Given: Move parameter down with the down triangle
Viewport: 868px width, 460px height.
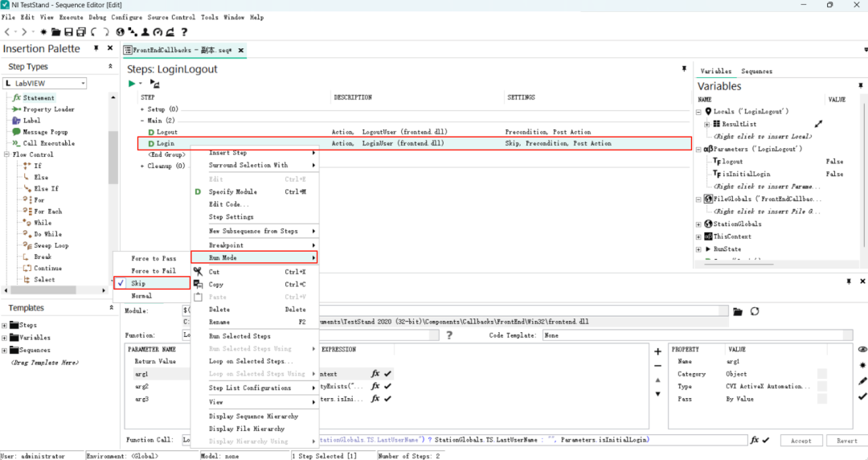Looking at the screenshot, I should click(657, 394).
